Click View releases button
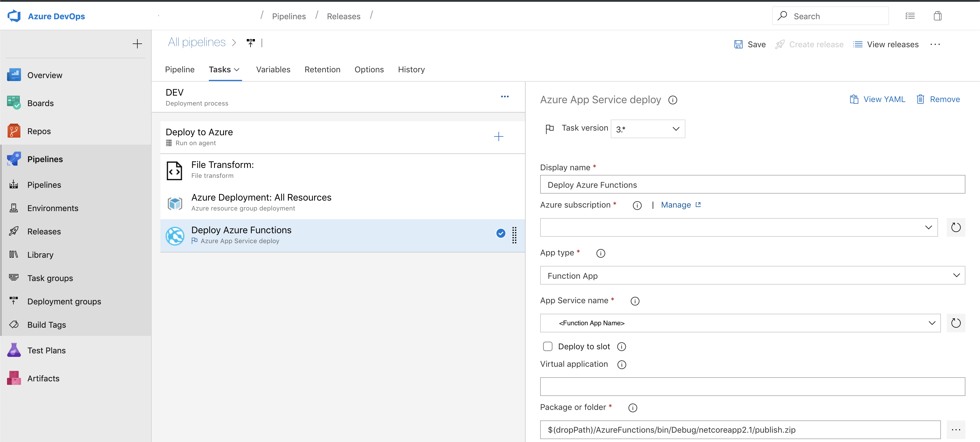Image resolution: width=980 pixels, height=442 pixels. coord(886,45)
